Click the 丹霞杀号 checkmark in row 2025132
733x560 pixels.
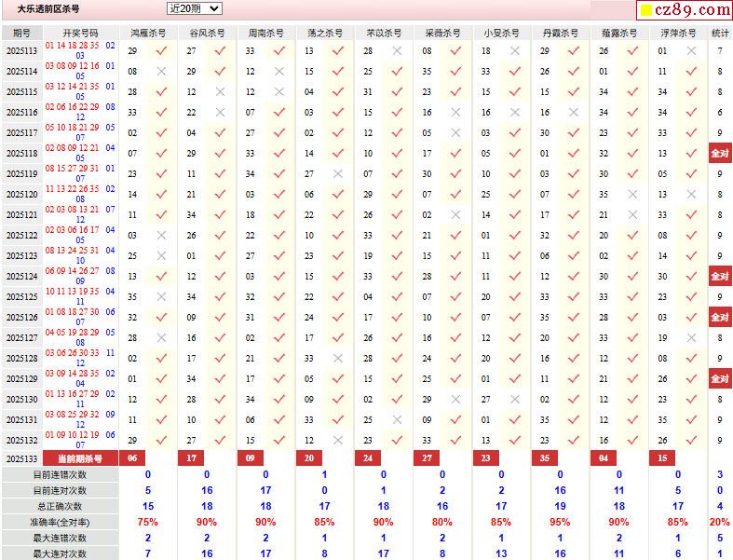[574, 441]
